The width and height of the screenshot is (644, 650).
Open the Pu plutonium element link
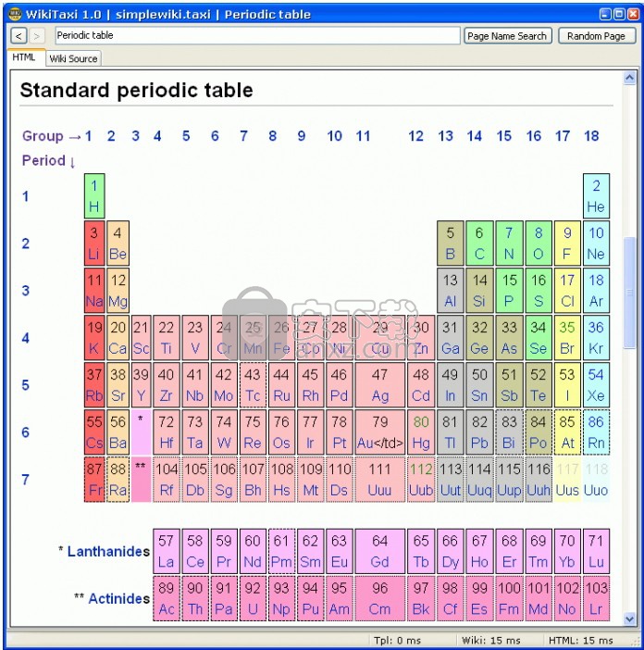click(310, 609)
